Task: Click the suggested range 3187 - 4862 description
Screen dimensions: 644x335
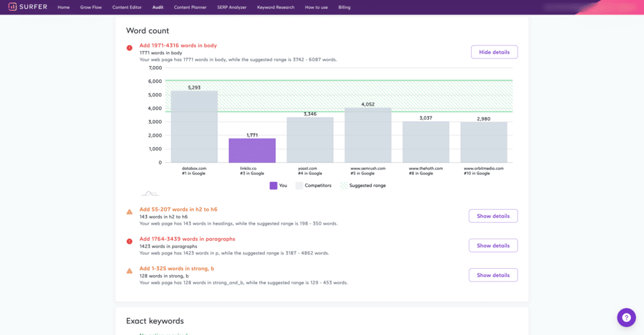Action: (x=234, y=253)
